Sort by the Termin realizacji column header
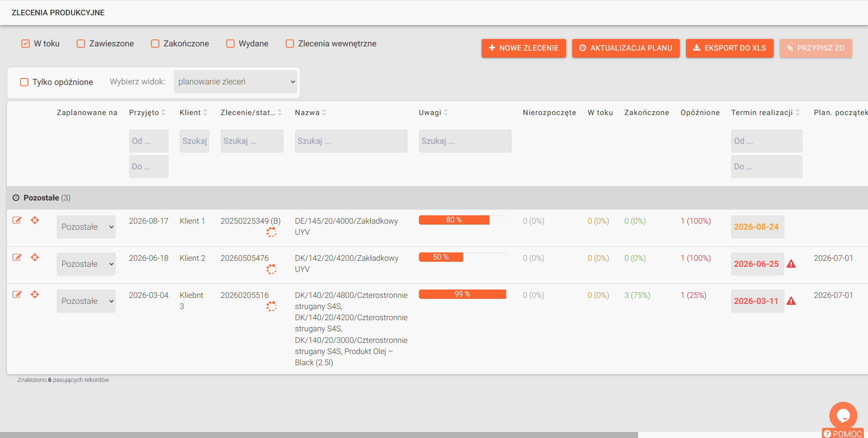This screenshot has width=868, height=438. [x=762, y=113]
